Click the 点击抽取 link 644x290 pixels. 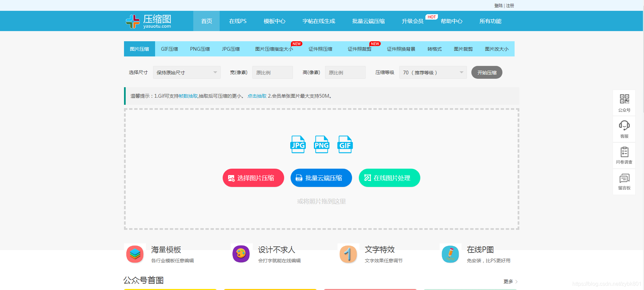(257, 96)
